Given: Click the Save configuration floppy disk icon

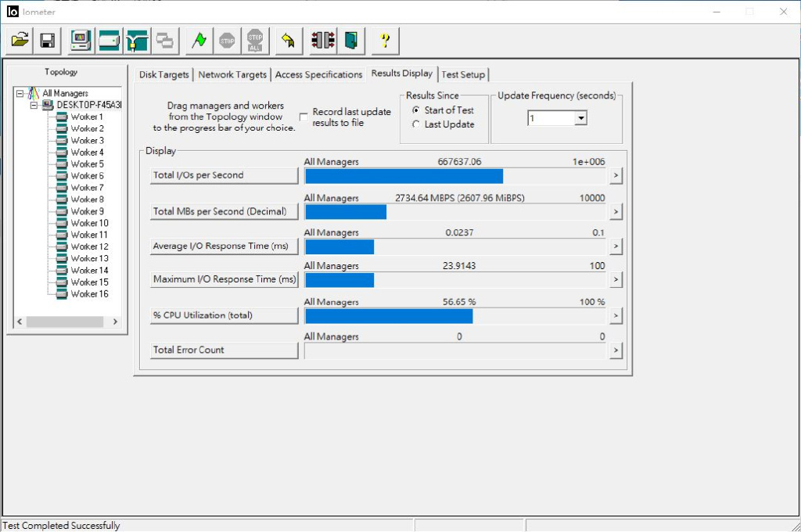Looking at the screenshot, I should coord(47,40).
